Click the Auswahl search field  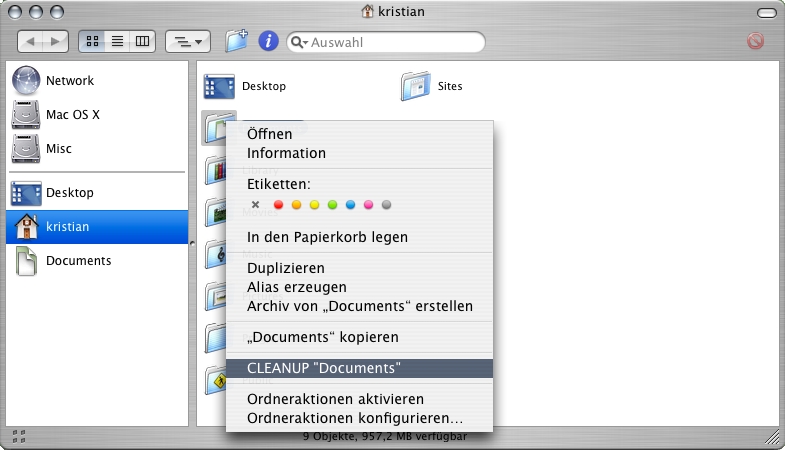[385, 42]
